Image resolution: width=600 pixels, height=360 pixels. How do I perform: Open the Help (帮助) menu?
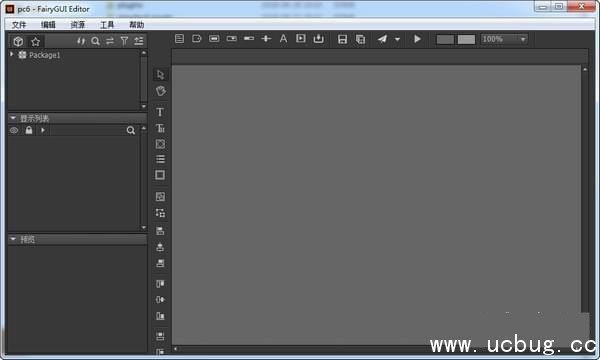tap(137, 25)
